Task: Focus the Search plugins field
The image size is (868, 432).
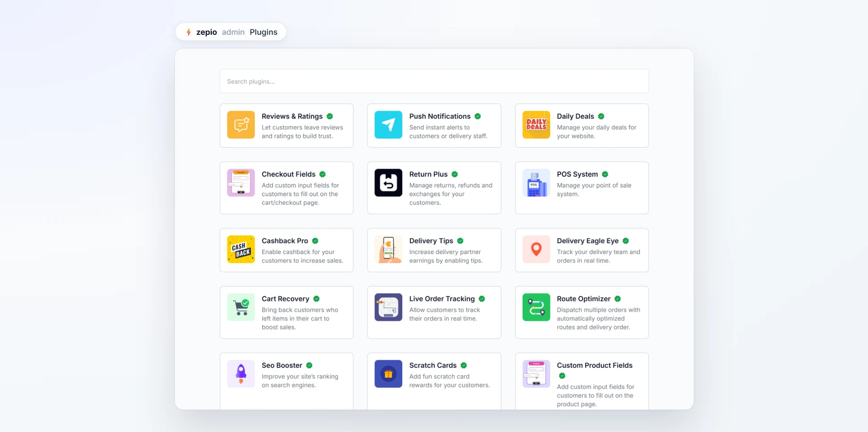Action: coord(434,81)
